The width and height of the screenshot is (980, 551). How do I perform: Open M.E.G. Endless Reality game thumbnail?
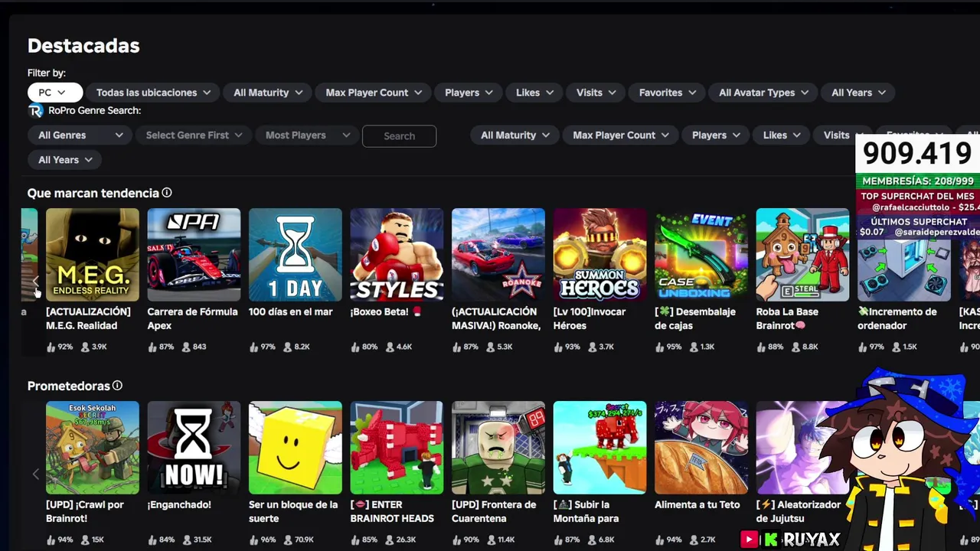(x=93, y=255)
